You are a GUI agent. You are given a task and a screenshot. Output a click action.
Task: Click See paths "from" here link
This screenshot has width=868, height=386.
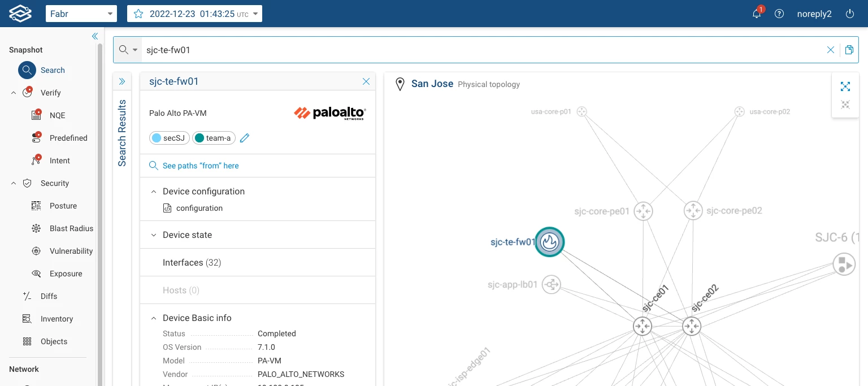(x=201, y=166)
